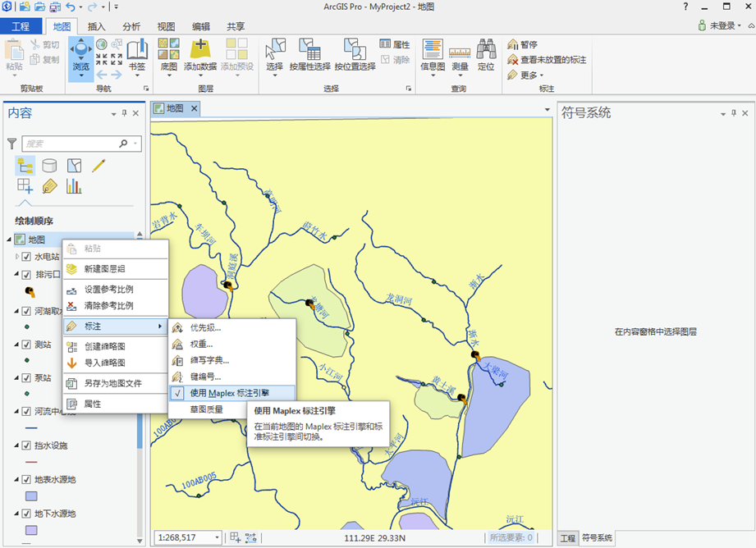Image resolution: width=756 pixels, height=548 pixels.
Task: Open the map scale 1:268,517 dropdown
Action: click(217, 537)
